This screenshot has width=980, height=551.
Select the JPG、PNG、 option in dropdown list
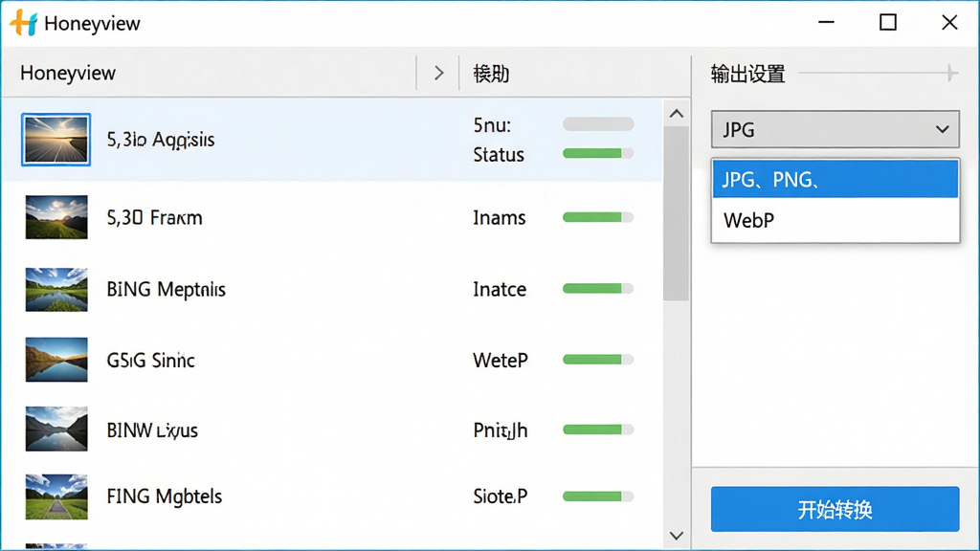[835, 179]
